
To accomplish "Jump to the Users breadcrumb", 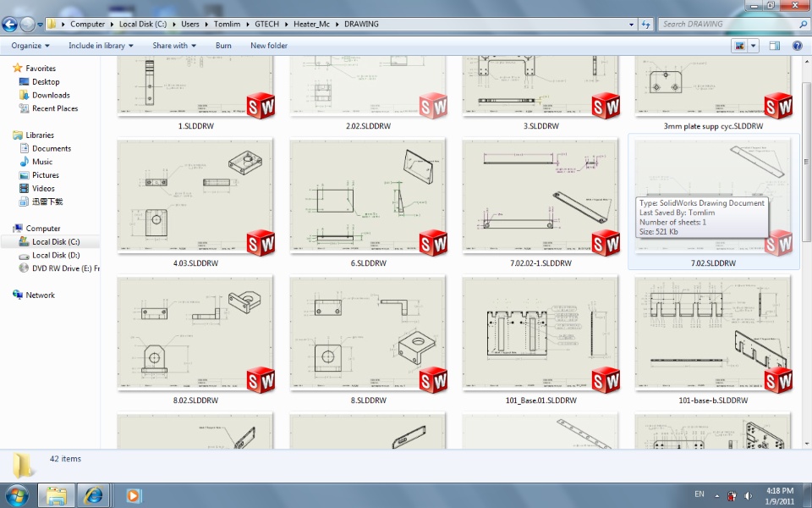I will click(190, 24).
